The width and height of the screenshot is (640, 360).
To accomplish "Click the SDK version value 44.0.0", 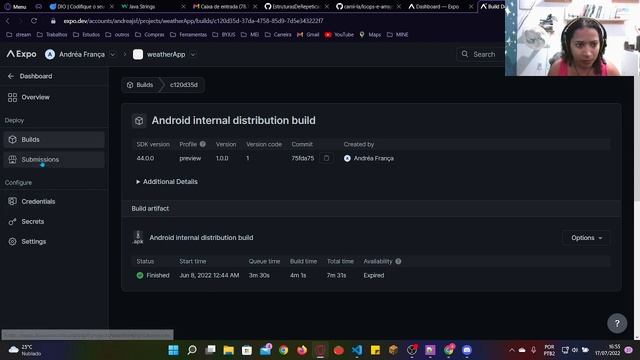I will tap(145, 158).
